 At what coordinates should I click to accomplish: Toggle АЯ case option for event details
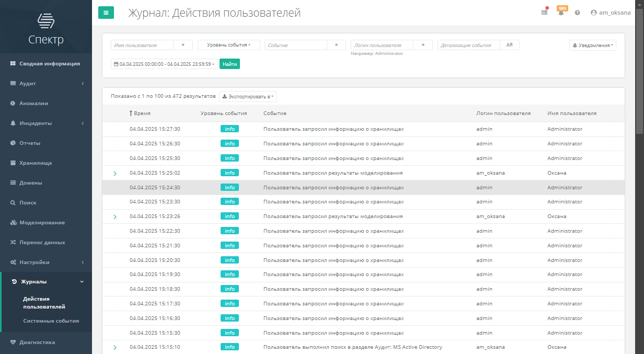tap(509, 45)
